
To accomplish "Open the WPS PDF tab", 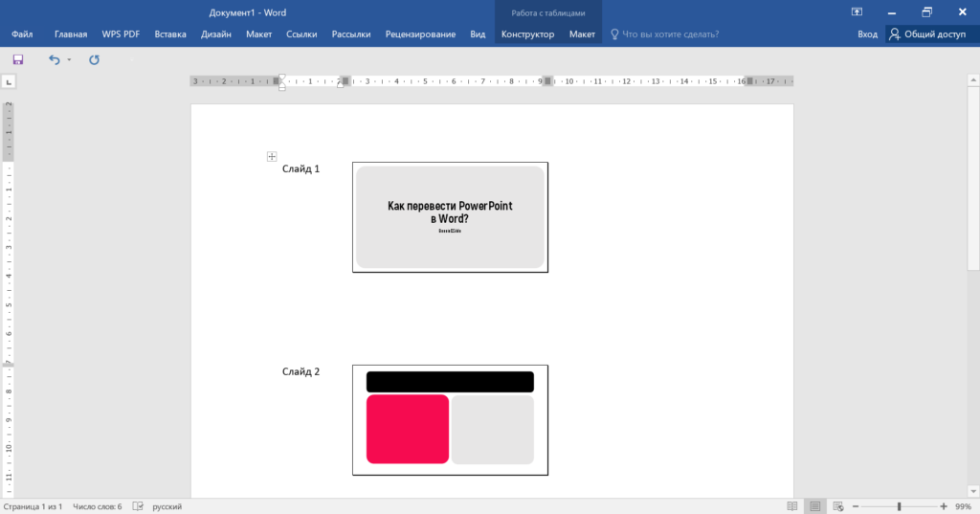I will pos(121,34).
